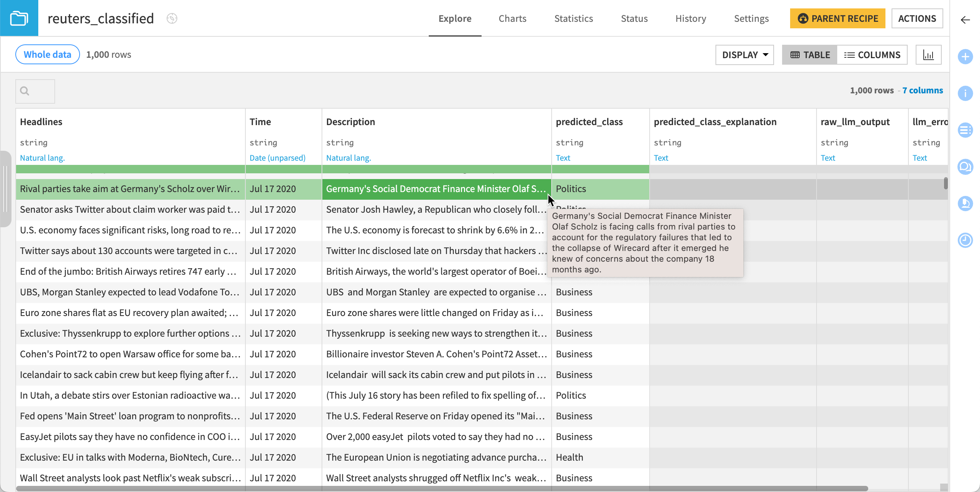Click the green validity bar under predicted_class
Image resolution: width=980 pixels, height=492 pixels.
(x=601, y=169)
